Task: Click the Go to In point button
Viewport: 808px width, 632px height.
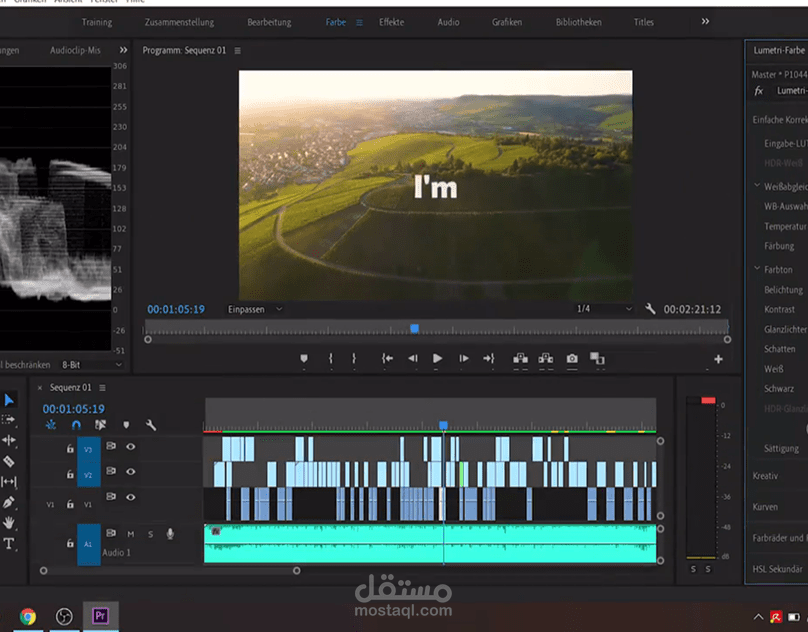Action: [x=388, y=358]
